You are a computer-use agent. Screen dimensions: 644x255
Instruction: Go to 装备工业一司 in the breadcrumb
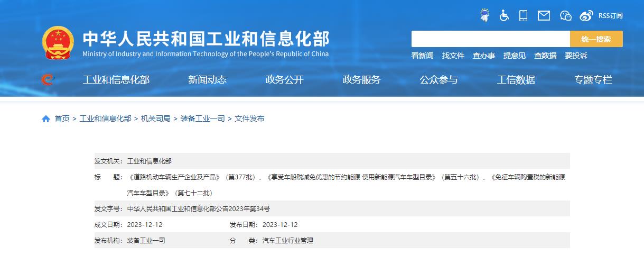(202, 119)
